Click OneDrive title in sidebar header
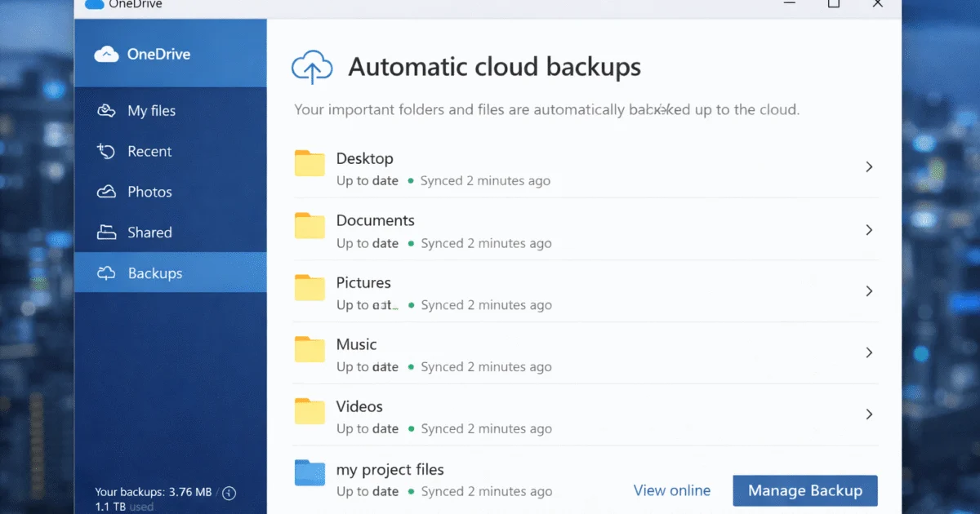The width and height of the screenshot is (980, 514). tap(158, 55)
